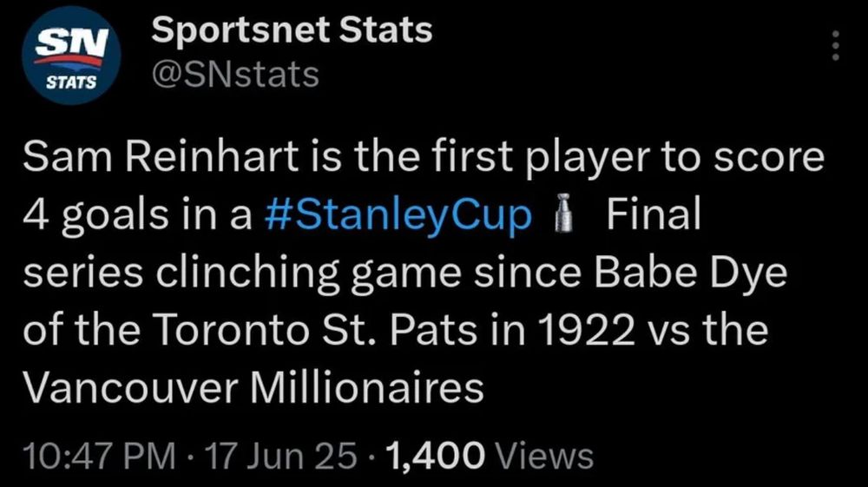Click the name Babe Dye in tweet
This screenshot has height=487, width=868.
[x=690, y=273]
